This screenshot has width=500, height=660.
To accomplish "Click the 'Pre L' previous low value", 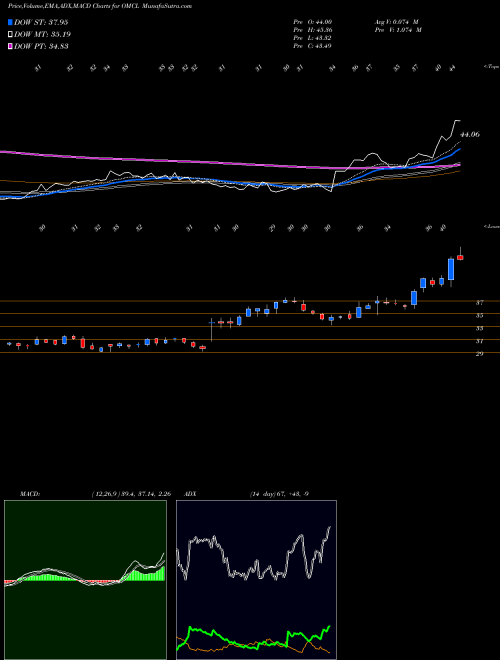I will point(312,38).
